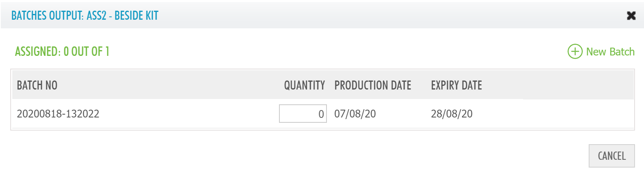Screen dimensions: 644x184
Task: Click the New Batch link text
Action: 610,52
